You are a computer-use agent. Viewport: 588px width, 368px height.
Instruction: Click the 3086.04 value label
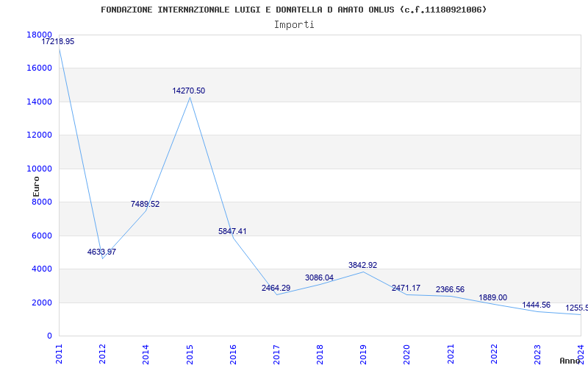319,277
